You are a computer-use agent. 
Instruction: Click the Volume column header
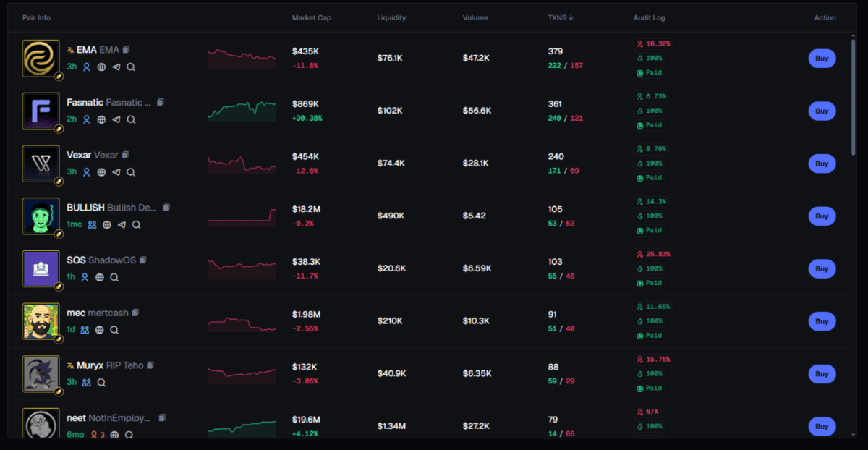475,18
